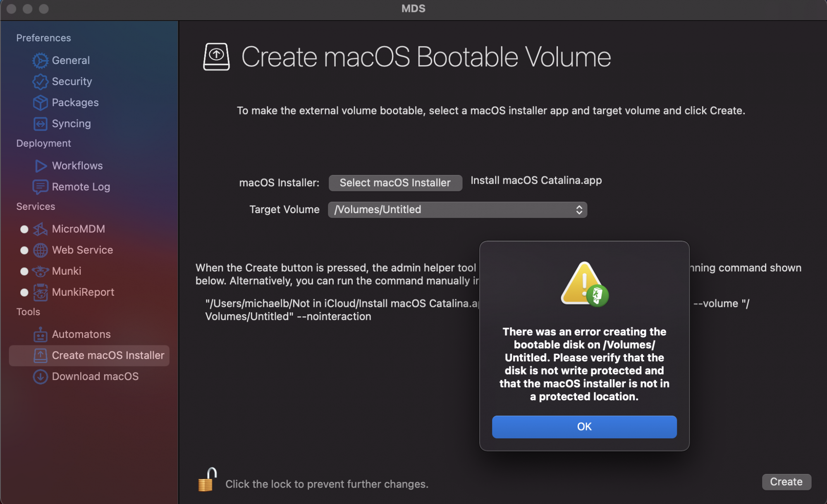Click the Download macOS arrow icon
This screenshot has height=504, width=827.
click(40, 376)
